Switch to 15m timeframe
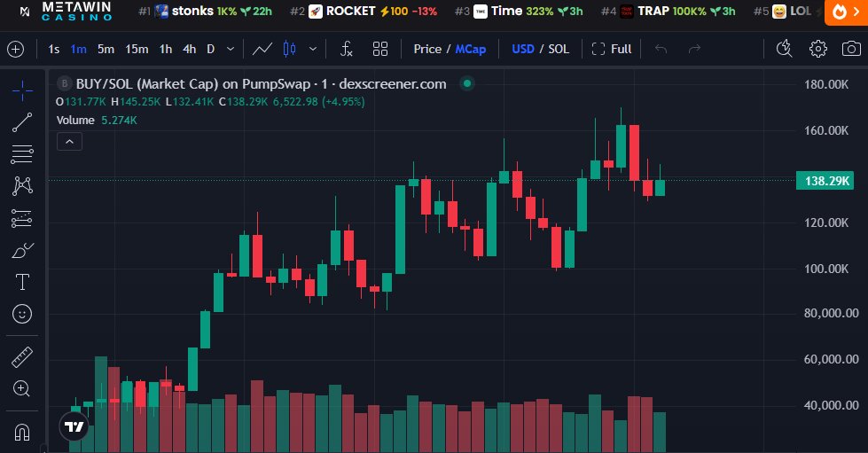Screen dimensions: 868x453 [137, 50]
